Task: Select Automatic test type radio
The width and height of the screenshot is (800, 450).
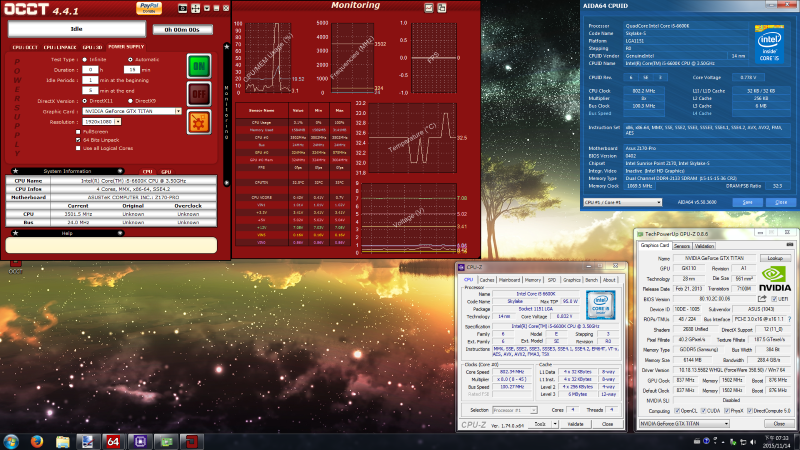Action: coord(130,60)
